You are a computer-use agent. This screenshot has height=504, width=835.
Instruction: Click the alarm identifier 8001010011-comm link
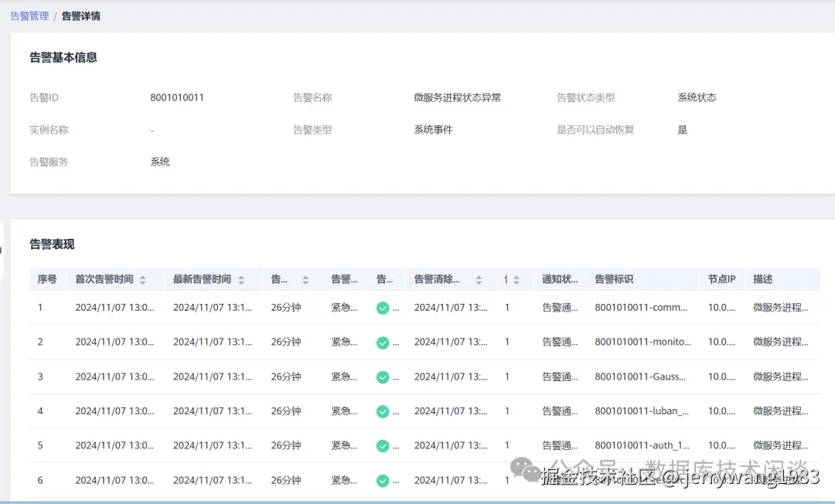pyautogui.click(x=642, y=307)
